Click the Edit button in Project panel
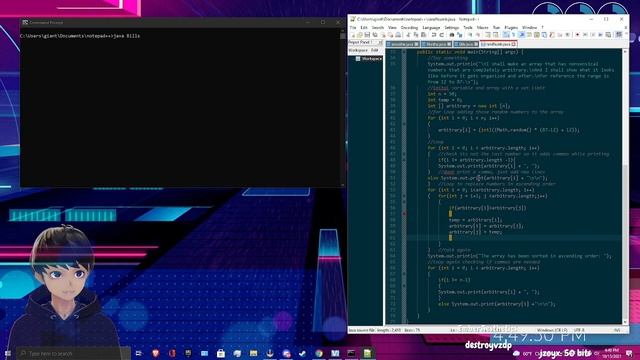The height and width of the screenshot is (360, 640). [374, 50]
